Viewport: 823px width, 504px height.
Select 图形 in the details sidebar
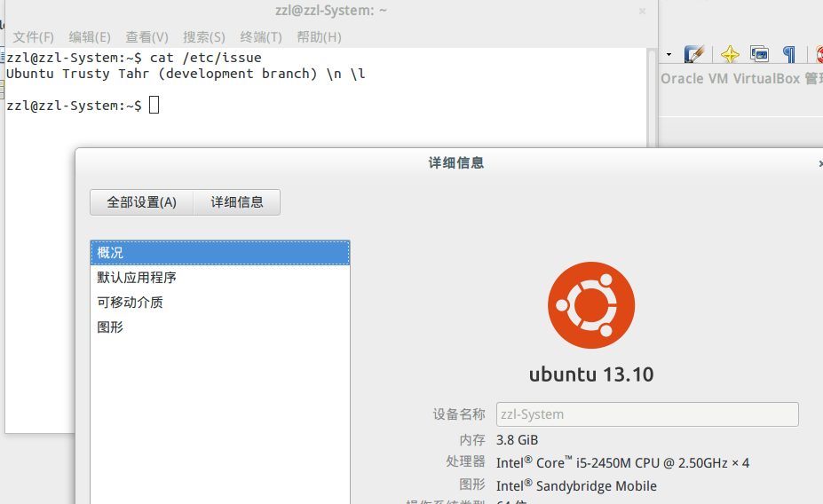[220, 327]
